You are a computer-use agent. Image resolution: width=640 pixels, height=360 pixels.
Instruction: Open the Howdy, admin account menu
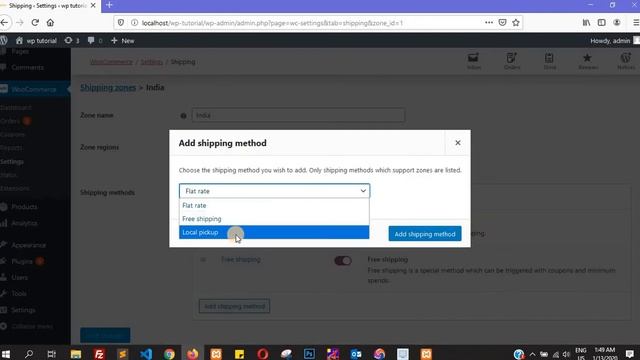click(614, 41)
